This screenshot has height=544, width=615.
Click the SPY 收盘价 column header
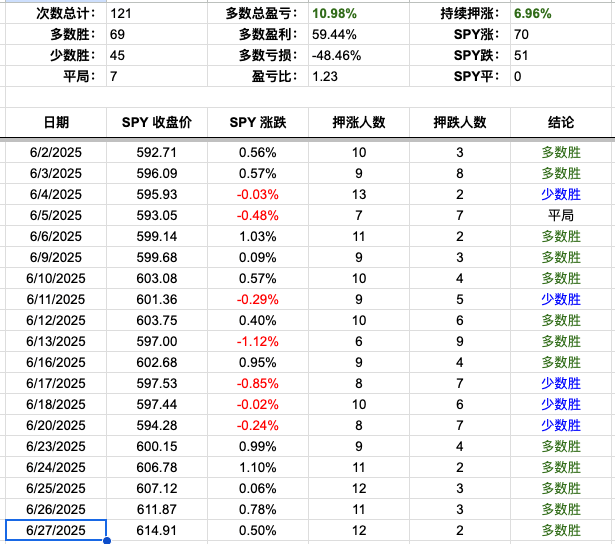(157, 122)
